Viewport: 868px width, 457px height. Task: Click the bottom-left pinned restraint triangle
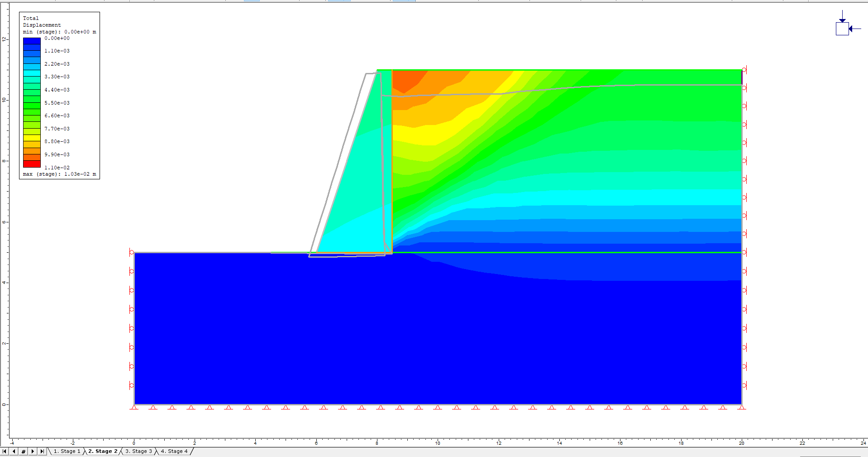tap(134, 407)
